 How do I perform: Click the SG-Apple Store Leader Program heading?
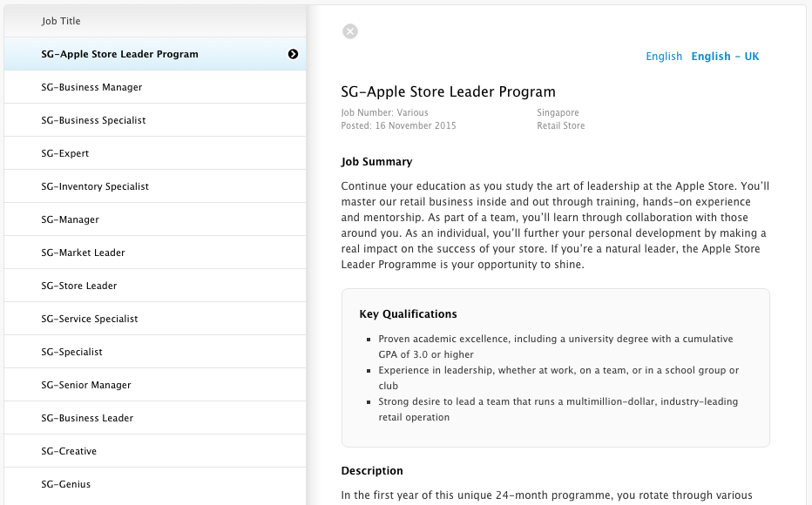[448, 91]
